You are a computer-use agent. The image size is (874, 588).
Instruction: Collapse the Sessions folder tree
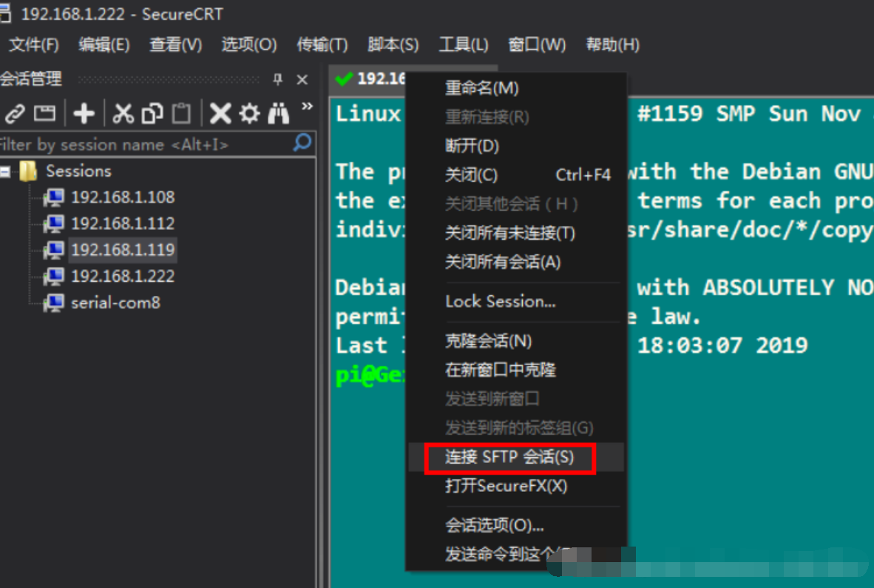tap(6, 171)
